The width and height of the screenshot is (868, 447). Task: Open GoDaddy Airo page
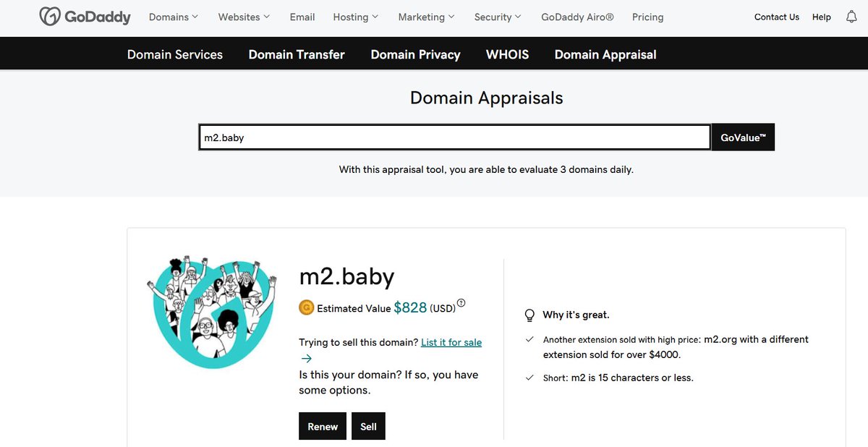tap(577, 17)
